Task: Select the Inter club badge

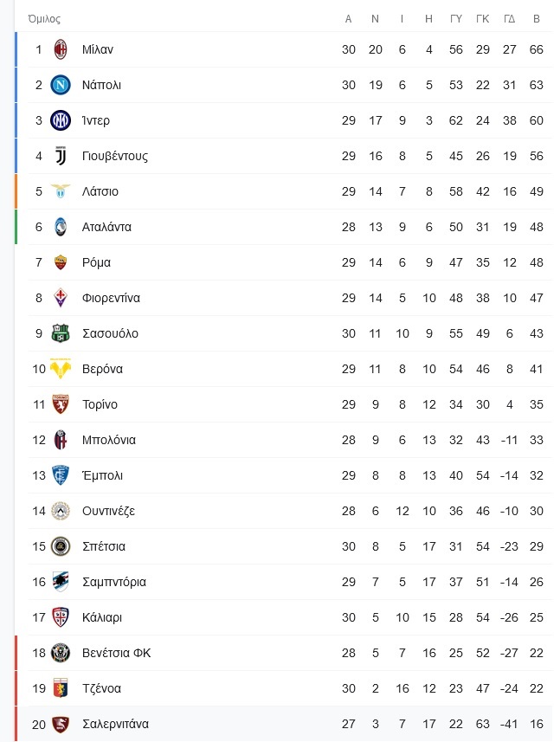Action: click(x=61, y=120)
